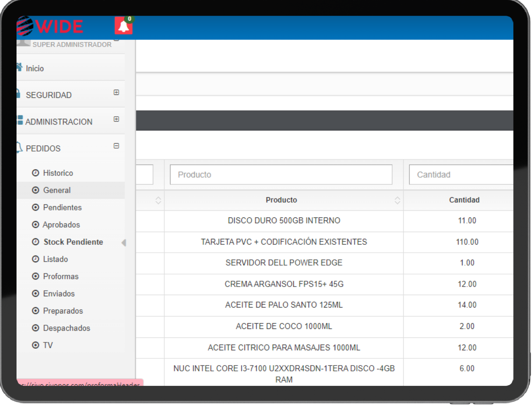The image size is (532, 405).
Task: Click the clock icon beside Historico
Action: tap(36, 173)
